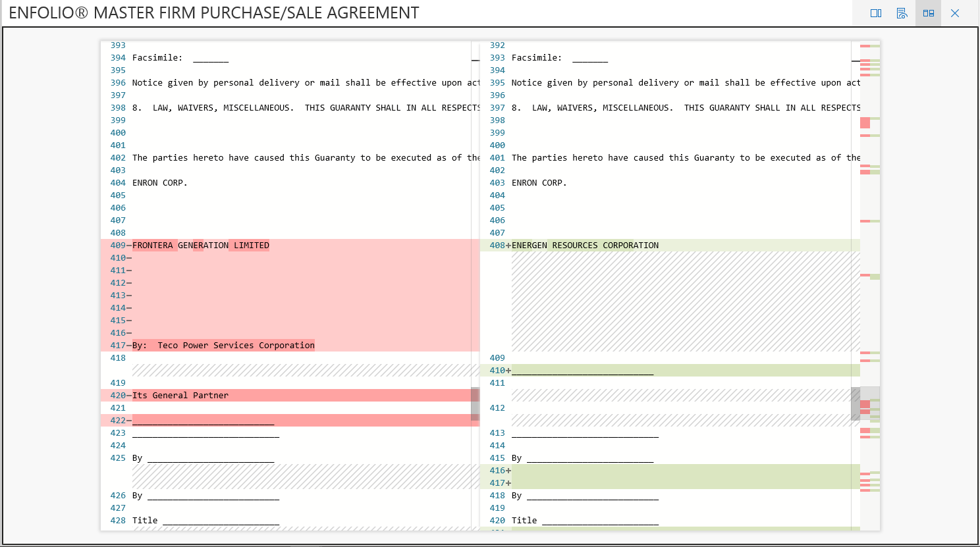980x547 pixels.
Task: Select ENRON CORP. on line 403
Action: (x=539, y=183)
